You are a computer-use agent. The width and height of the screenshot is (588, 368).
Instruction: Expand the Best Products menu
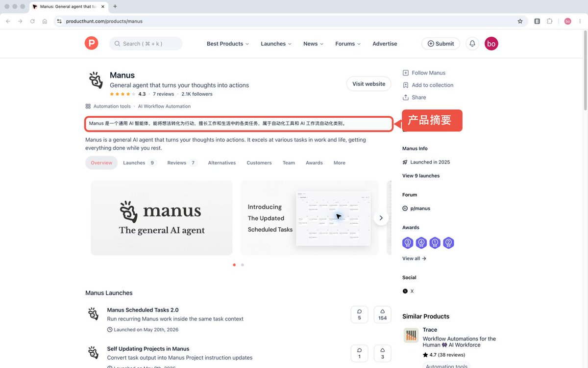228,44
